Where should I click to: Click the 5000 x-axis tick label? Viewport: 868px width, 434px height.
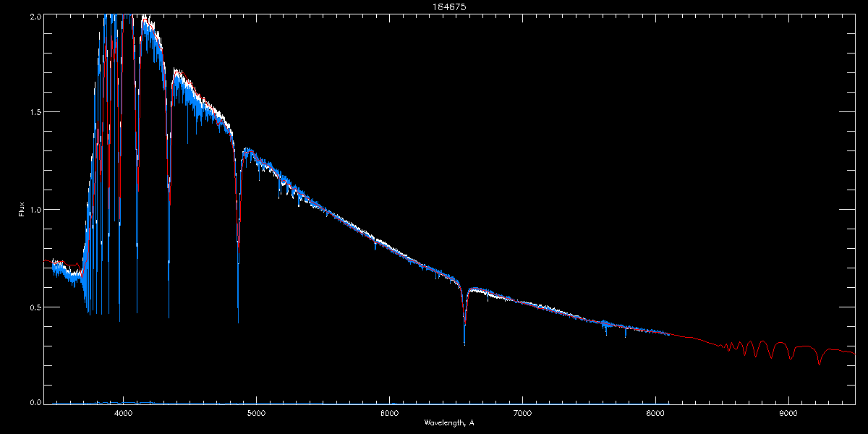coord(256,413)
